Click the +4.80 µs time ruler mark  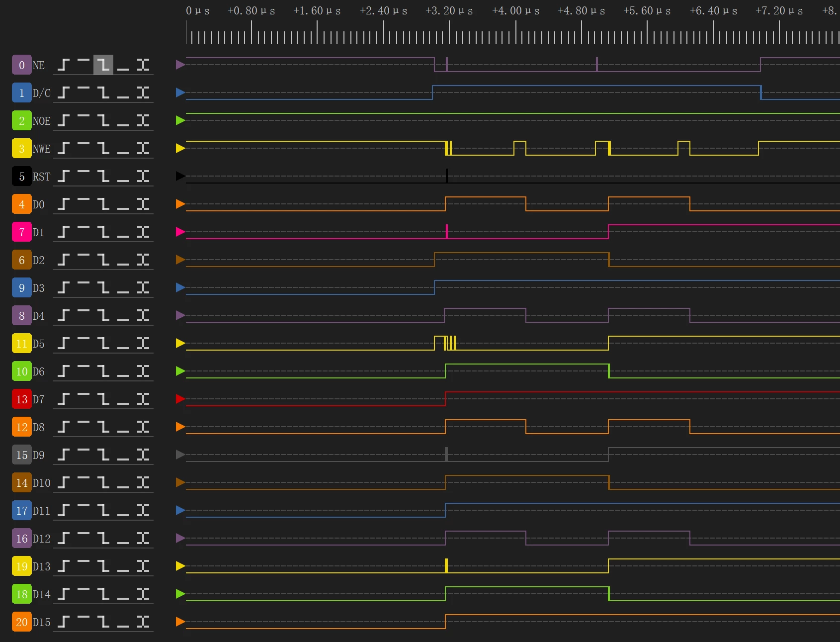pos(582,11)
